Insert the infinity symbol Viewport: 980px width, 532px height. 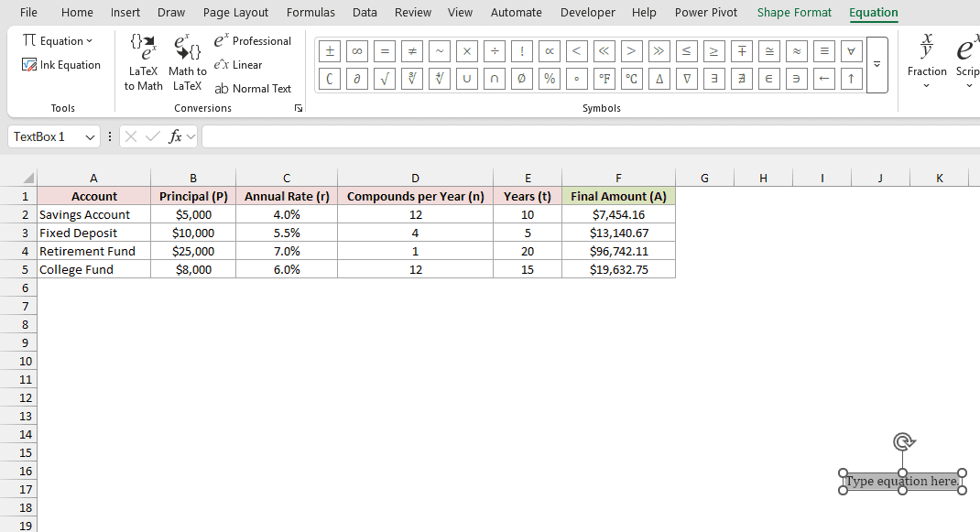coord(357,51)
